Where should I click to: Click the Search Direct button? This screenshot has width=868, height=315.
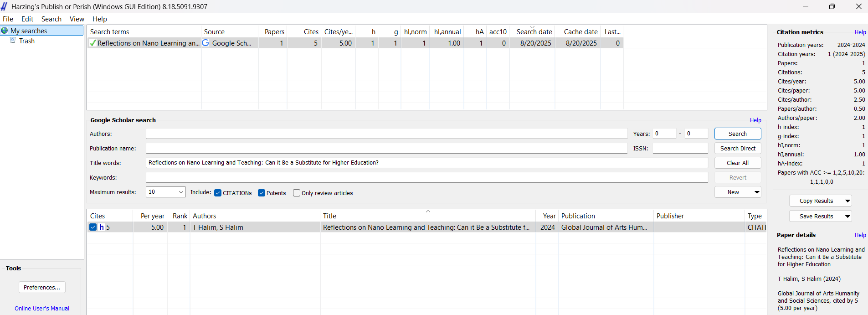point(738,148)
